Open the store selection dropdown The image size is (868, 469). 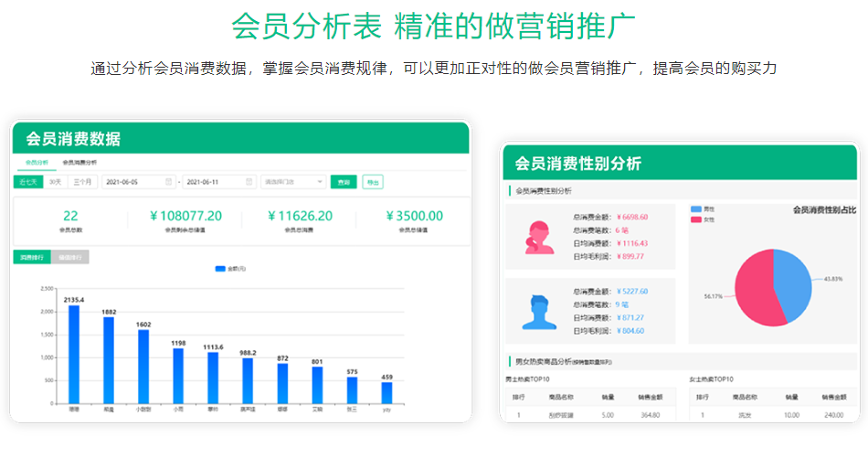pyautogui.click(x=292, y=182)
